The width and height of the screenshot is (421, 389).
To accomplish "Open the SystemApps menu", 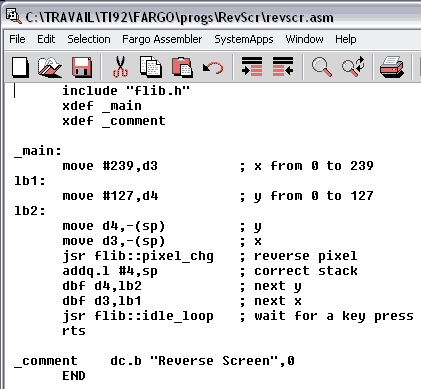I will (x=244, y=39).
